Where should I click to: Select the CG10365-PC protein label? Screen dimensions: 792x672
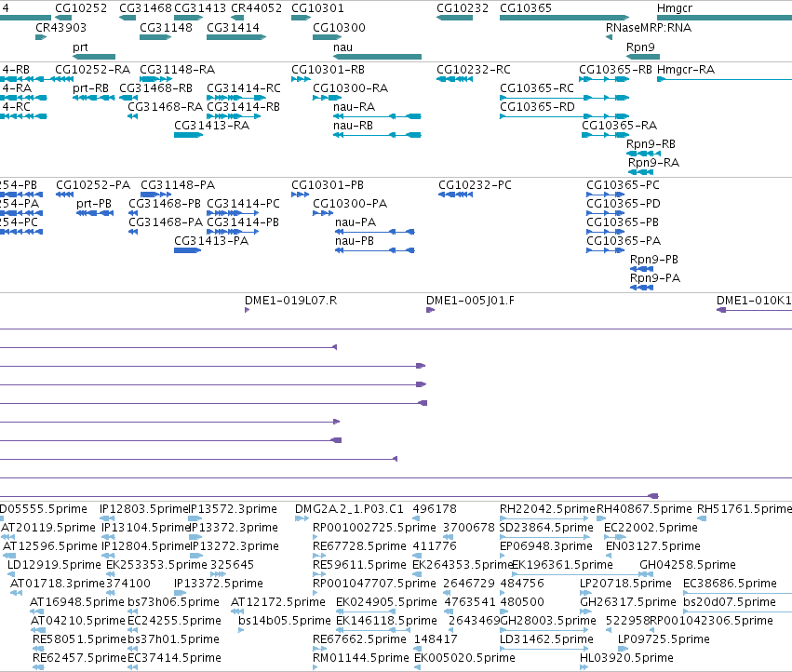pos(623,185)
